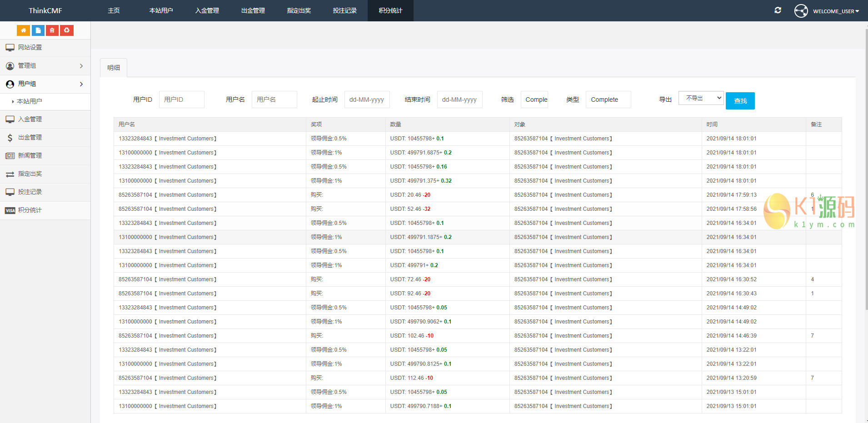Collapse the 用户组 sidebar group

point(45,84)
